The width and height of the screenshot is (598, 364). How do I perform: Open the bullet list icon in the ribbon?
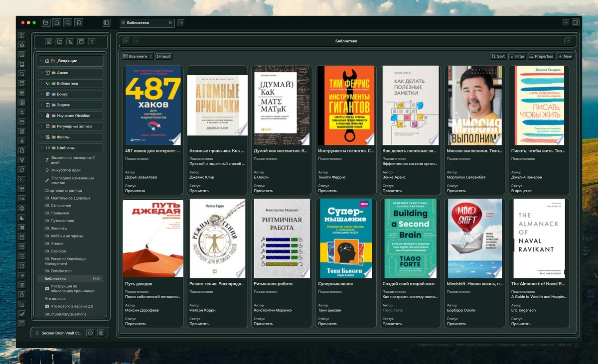tap(21, 275)
